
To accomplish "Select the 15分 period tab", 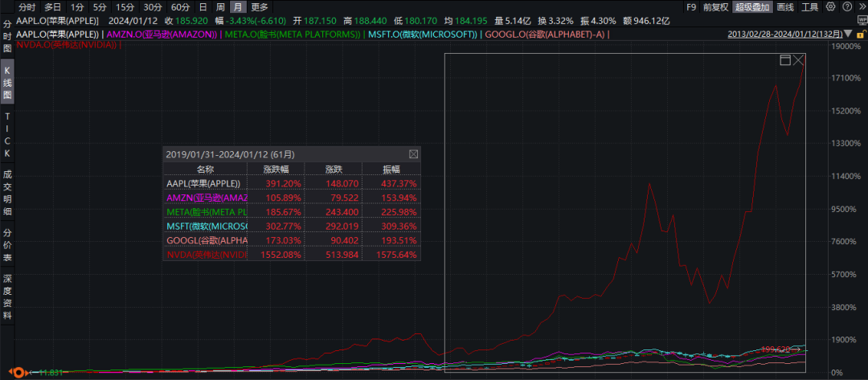I will click(124, 7).
